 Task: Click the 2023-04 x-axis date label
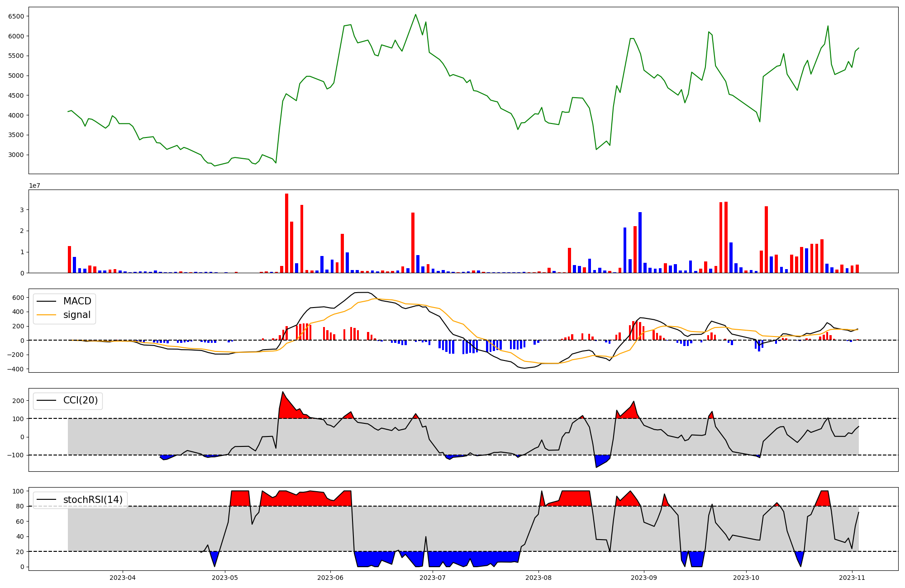123,578
